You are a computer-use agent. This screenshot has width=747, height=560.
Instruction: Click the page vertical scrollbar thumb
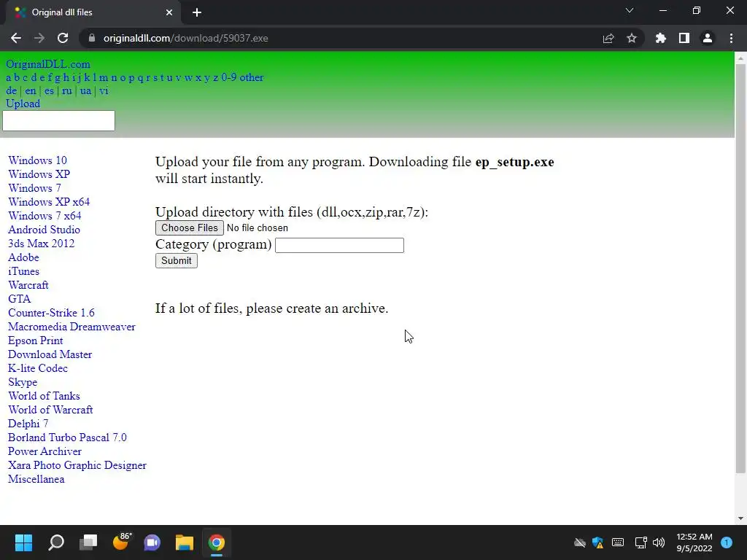tap(740, 268)
